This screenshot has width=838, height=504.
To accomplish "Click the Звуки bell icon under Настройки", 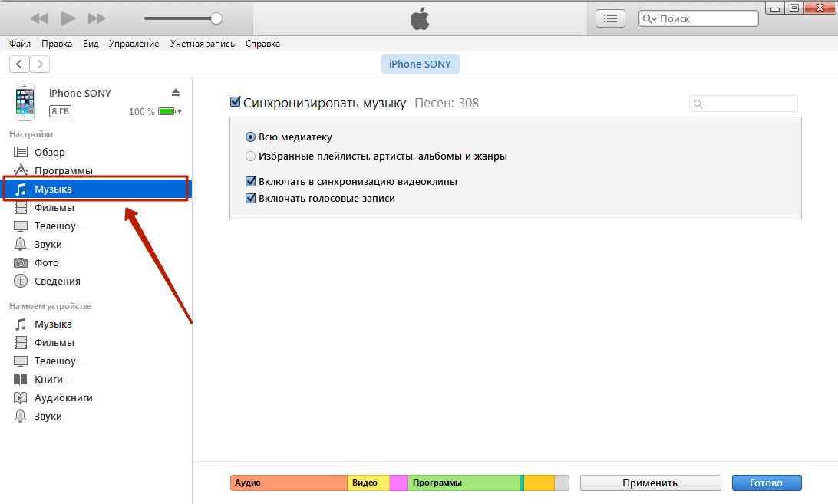I will click(20, 244).
